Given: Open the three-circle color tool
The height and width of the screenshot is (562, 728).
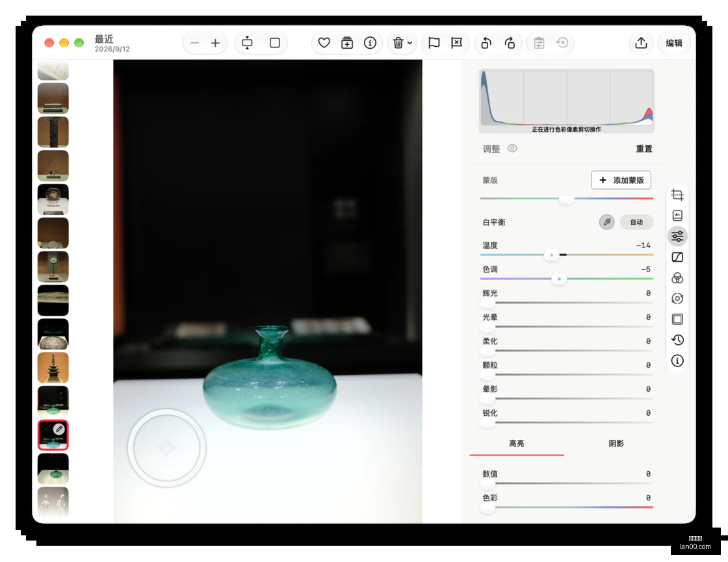Looking at the screenshot, I should [677, 278].
